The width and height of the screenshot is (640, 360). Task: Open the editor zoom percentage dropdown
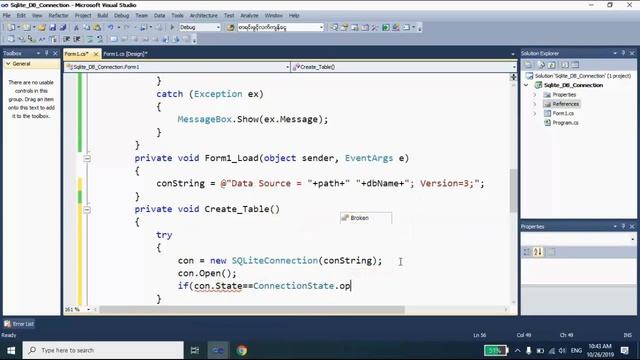(88, 310)
